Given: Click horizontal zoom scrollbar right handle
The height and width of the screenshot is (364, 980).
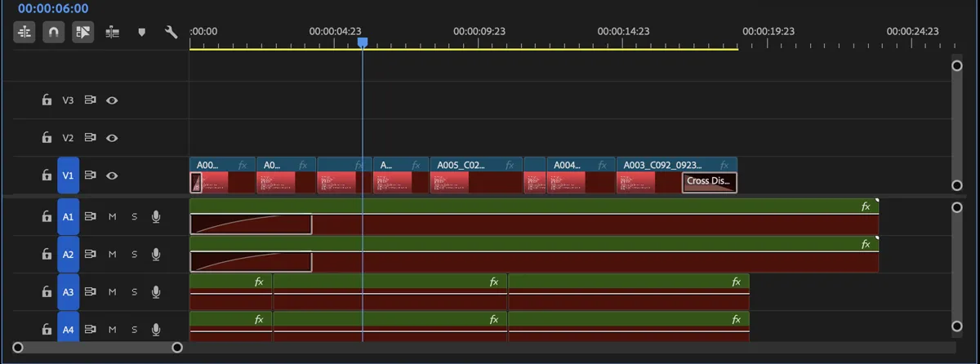Looking at the screenshot, I should pyautogui.click(x=177, y=348).
